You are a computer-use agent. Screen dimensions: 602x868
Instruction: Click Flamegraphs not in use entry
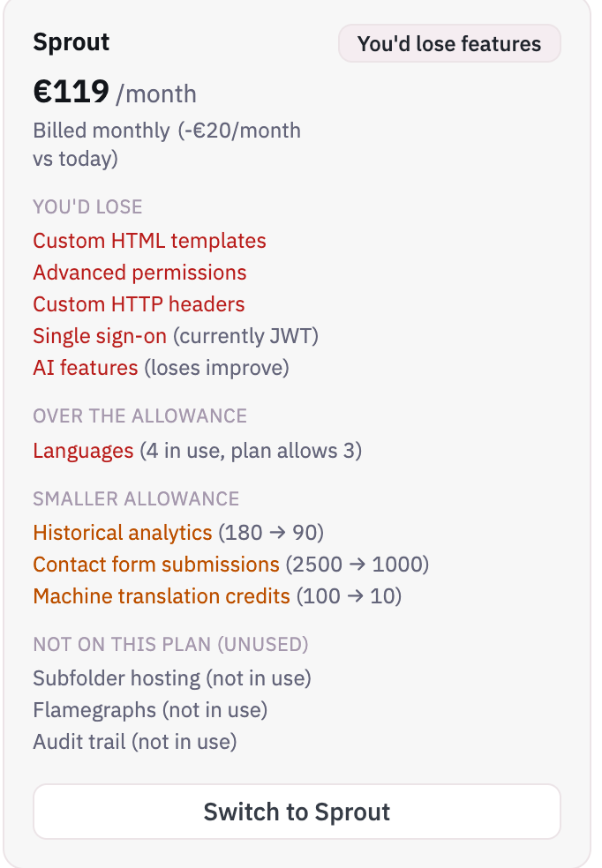[x=150, y=710]
